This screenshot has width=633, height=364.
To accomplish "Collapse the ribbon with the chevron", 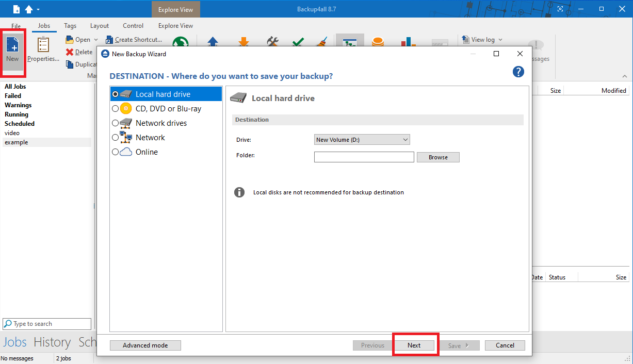I will click(624, 76).
